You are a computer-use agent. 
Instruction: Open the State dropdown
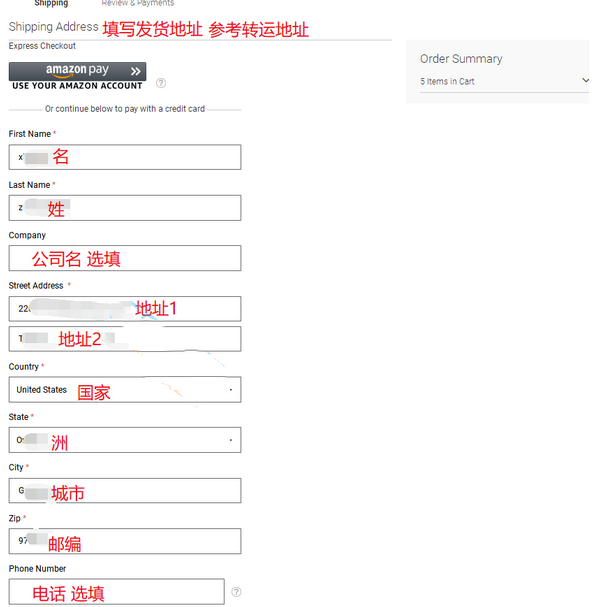[125, 440]
